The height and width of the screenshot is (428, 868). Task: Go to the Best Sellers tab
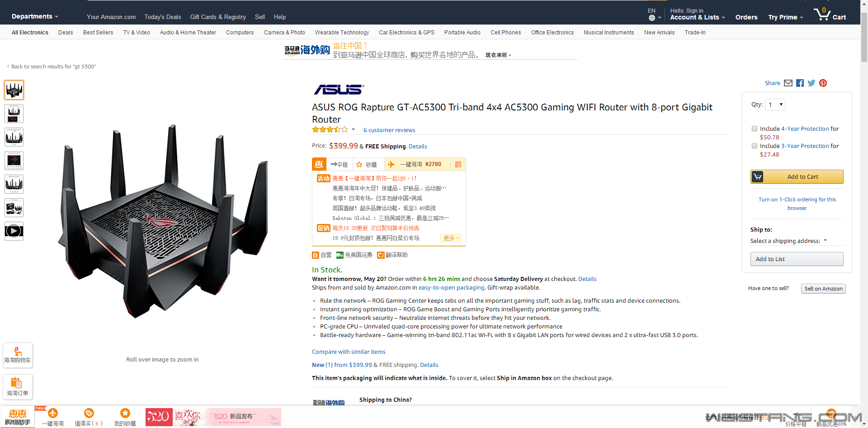(x=98, y=32)
